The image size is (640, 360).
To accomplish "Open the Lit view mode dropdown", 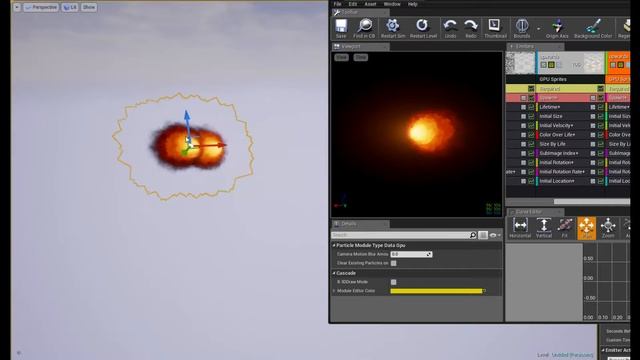I will click(x=70, y=7).
